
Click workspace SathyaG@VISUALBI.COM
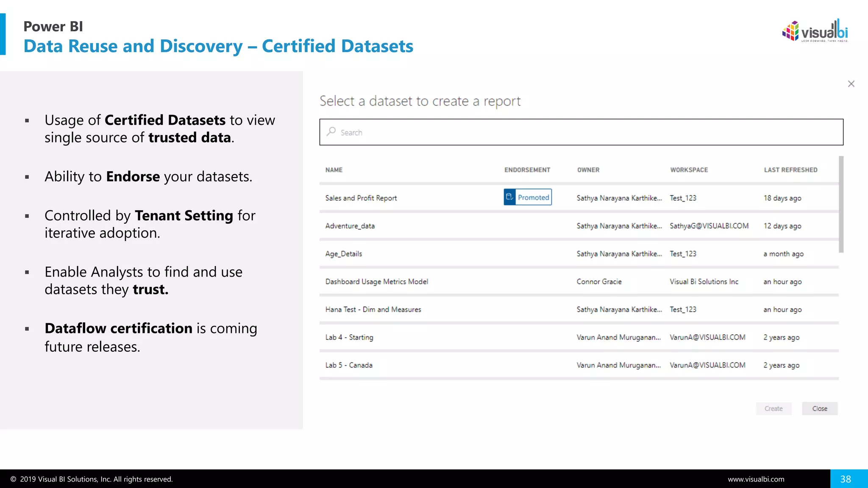[x=709, y=226]
